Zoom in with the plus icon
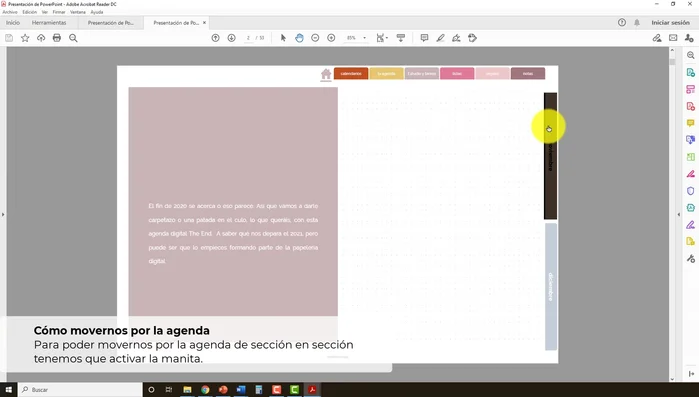The image size is (699, 397). pos(331,38)
